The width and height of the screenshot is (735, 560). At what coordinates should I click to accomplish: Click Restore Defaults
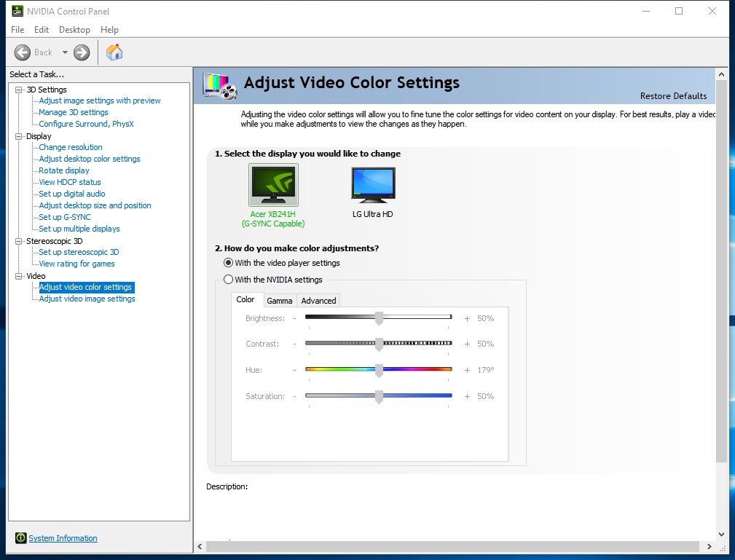[x=673, y=96]
